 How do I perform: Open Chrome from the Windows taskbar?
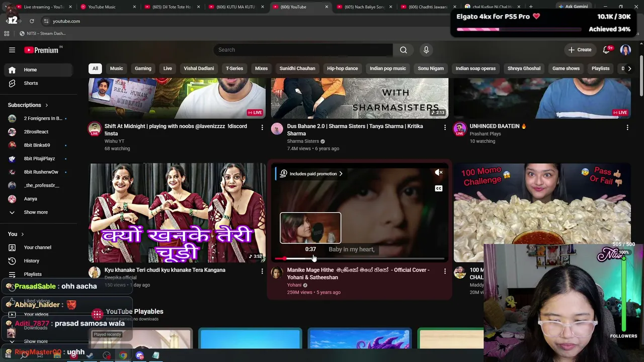coord(123,355)
